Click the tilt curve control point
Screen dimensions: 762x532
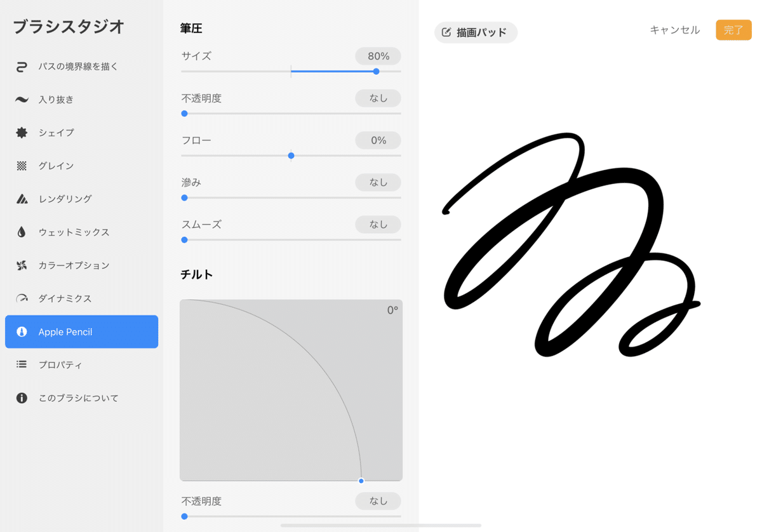tap(361, 481)
